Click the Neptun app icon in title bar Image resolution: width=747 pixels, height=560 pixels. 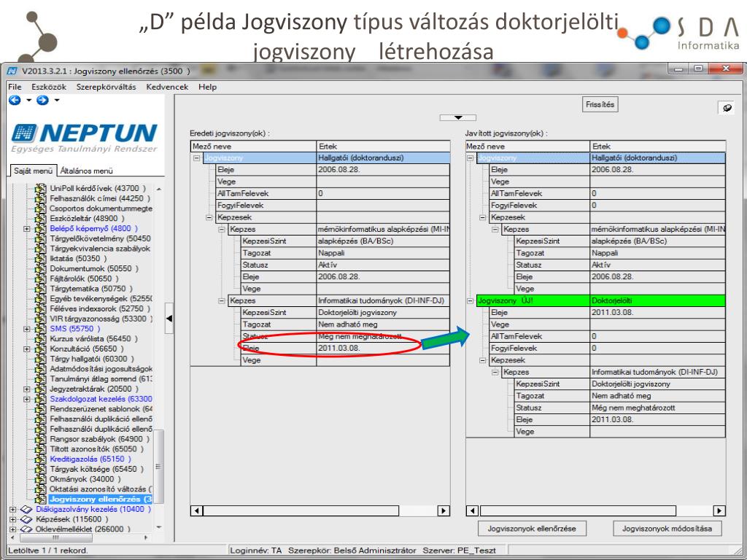(12, 71)
